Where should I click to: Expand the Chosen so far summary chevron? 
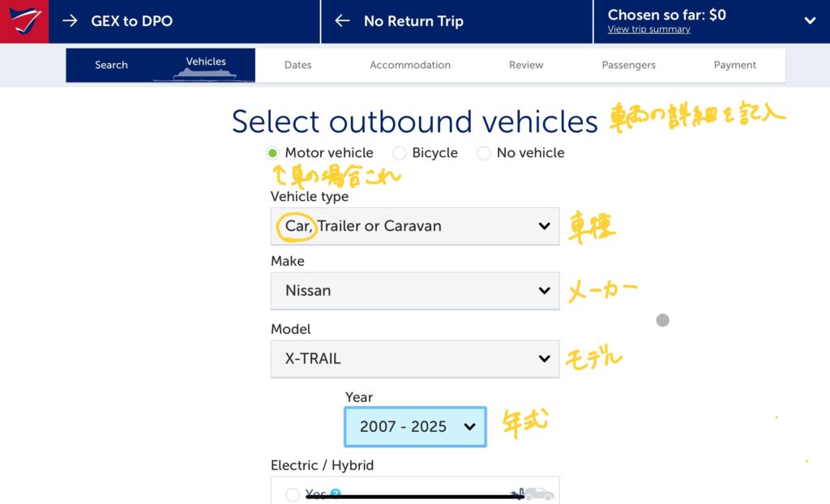coord(809,21)
